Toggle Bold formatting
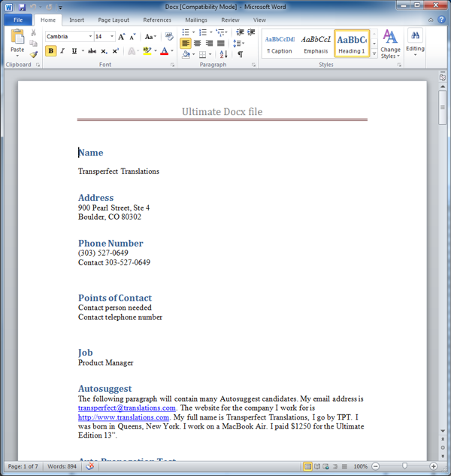This screenshot has width=451, height=476. coord(51,51)
